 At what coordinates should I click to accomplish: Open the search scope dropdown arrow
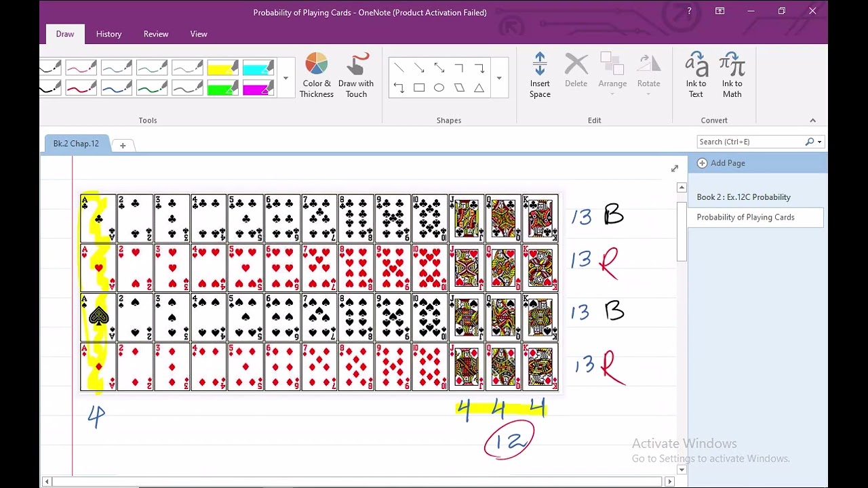tap(819, 142)
